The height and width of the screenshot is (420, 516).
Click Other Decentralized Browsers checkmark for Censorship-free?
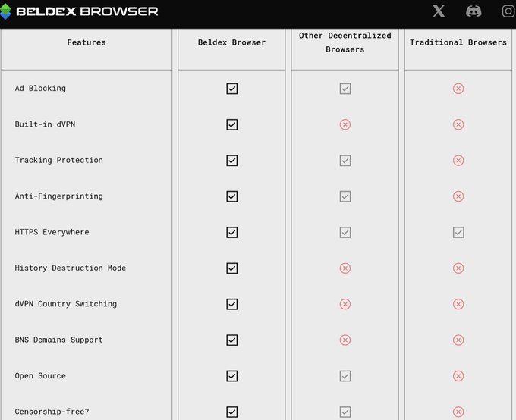click(x=345, y=412)
